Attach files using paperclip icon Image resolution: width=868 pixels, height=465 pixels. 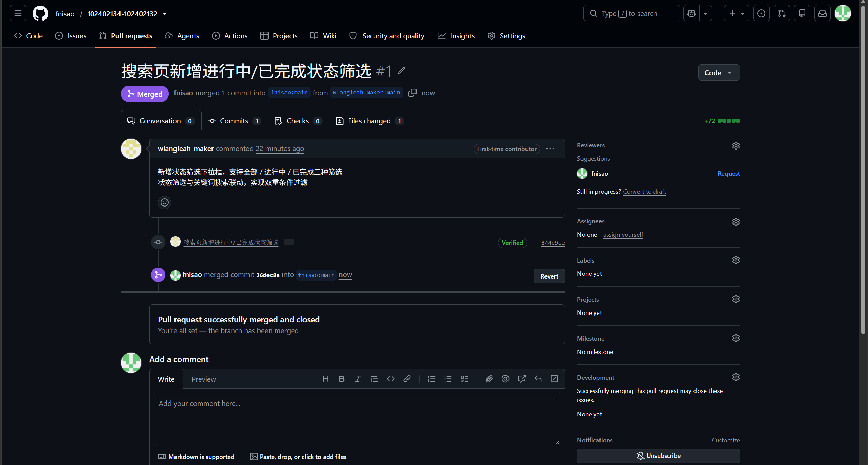point(489,379)
